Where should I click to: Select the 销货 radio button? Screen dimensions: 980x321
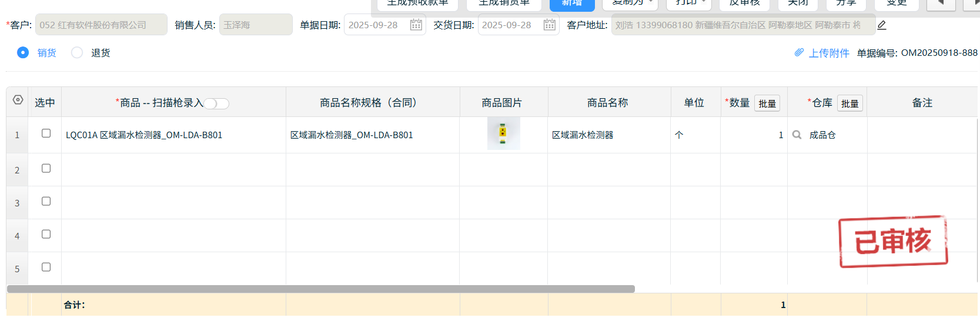[23, 52]
